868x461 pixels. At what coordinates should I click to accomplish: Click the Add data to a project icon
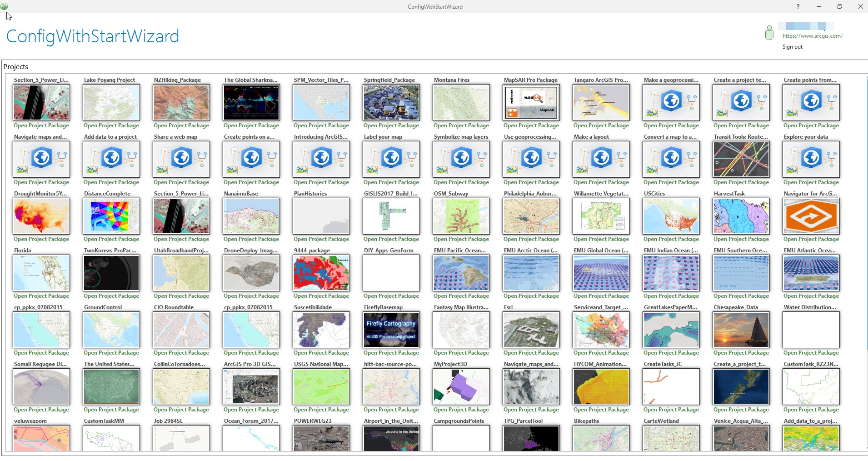point(111,159)
